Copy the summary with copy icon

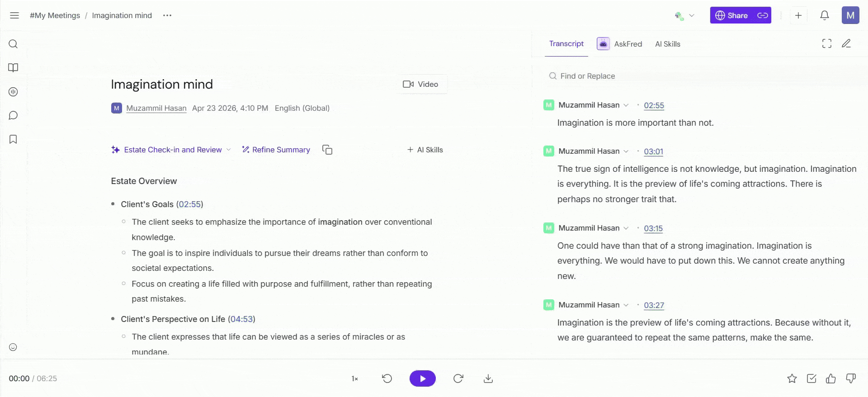point(327,150)
